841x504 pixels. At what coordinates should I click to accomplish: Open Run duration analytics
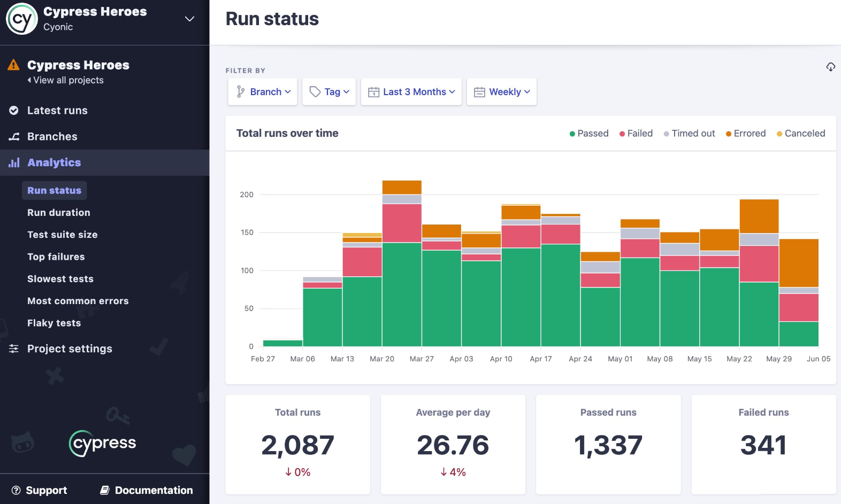click(x=59, y=213)
